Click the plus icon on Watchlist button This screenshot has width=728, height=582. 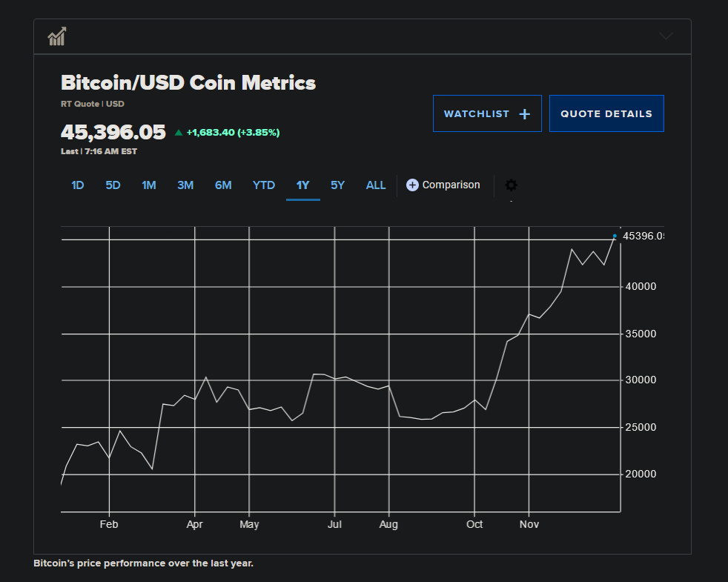click(525, 114)
